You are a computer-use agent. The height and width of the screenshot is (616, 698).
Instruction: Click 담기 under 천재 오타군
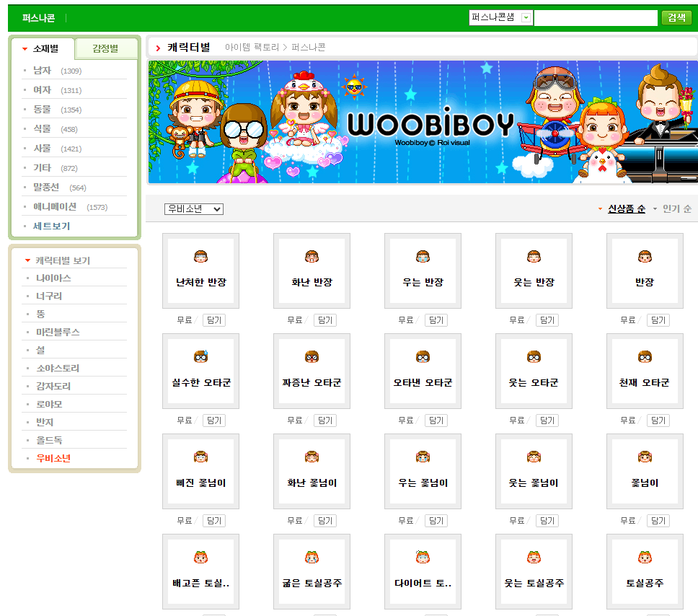point(658,420)
